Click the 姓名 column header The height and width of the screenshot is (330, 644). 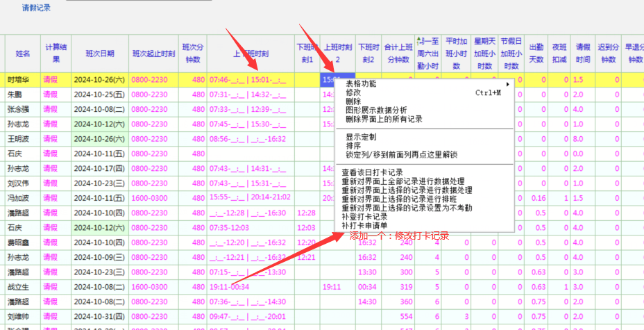pyautogui.click(x=23, y=53)
